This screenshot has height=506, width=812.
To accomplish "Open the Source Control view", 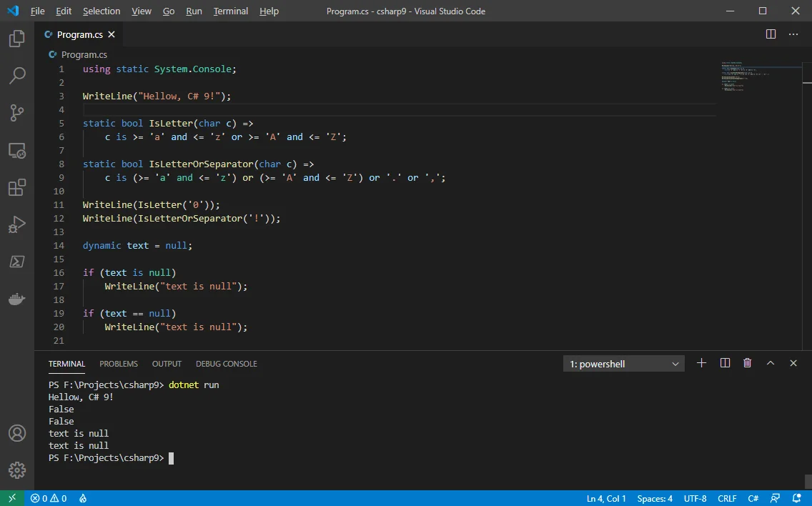I will pyautogui.click(x=17, y=112).
